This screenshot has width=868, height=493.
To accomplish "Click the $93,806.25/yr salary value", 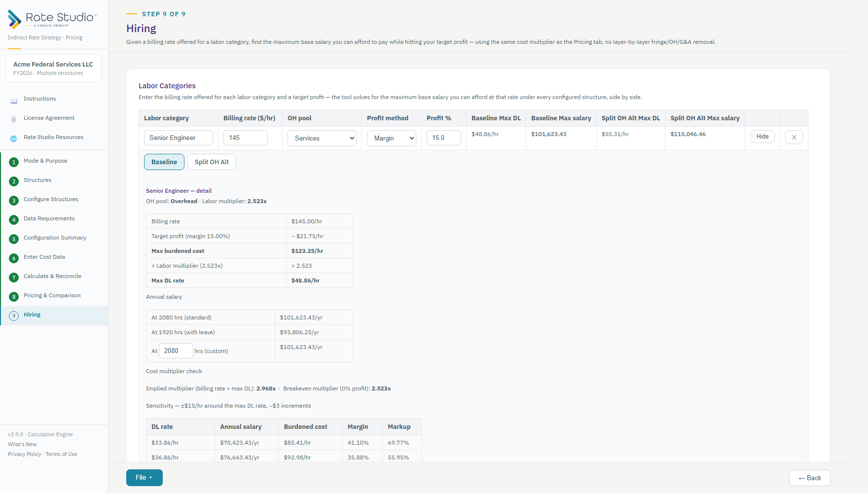I will (299, 332).
